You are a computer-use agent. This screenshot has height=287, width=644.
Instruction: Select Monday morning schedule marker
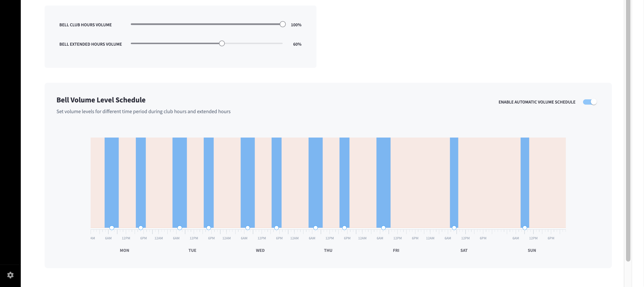(x=112, y=228)
